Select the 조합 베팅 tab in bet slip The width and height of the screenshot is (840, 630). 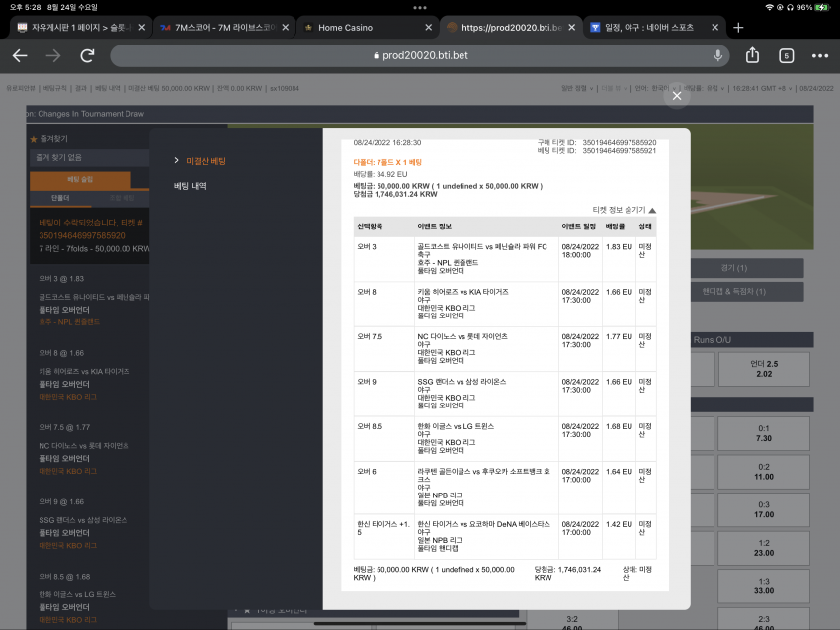point(122,198)
